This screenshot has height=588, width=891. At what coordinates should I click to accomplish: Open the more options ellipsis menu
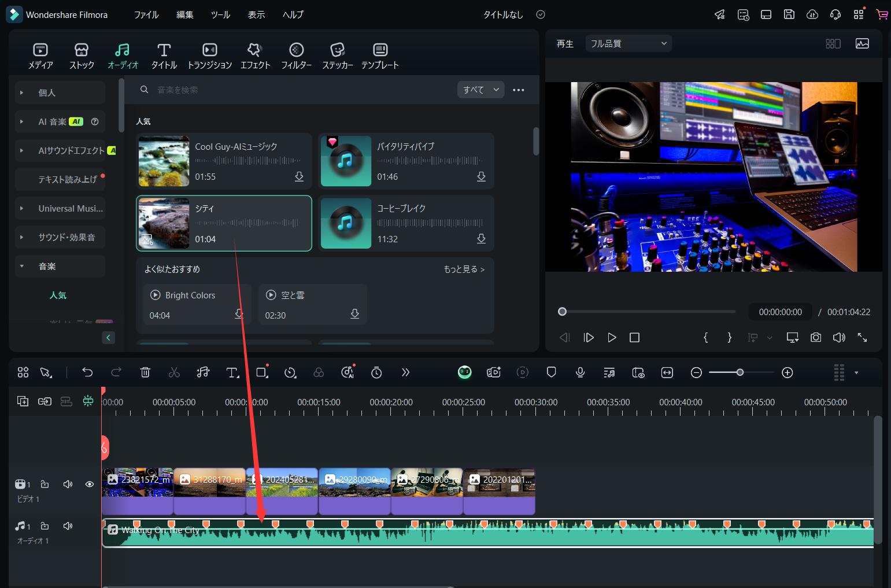click(x=519, y=90)
